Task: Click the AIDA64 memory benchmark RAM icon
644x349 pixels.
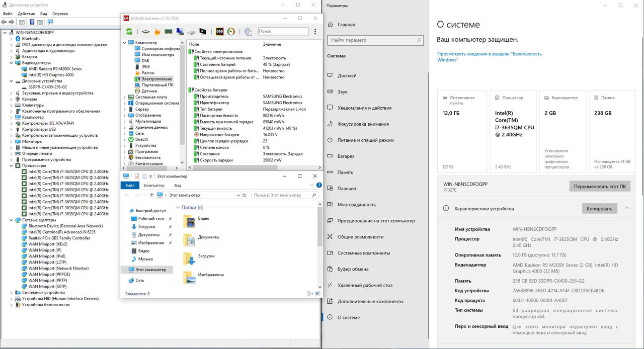Action: pyautogui.click(x=169, y=32)
